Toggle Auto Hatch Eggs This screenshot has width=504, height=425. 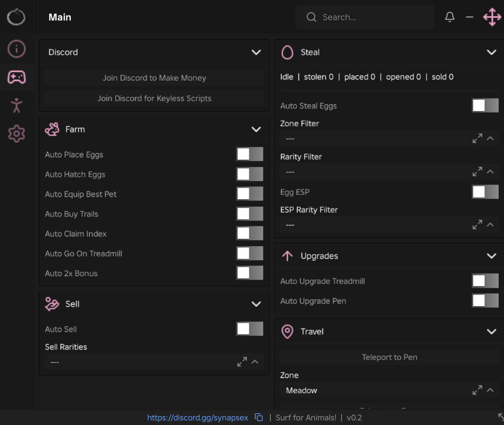[250, 174]
